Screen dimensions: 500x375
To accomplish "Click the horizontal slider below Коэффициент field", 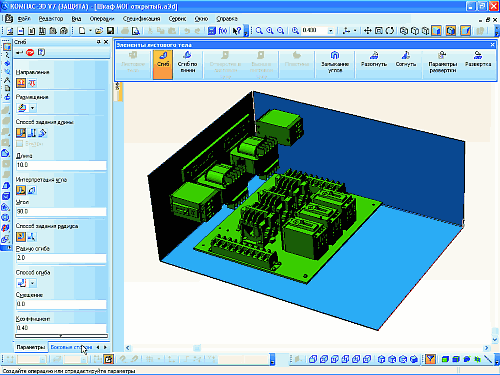I will [x=61, y=336].
